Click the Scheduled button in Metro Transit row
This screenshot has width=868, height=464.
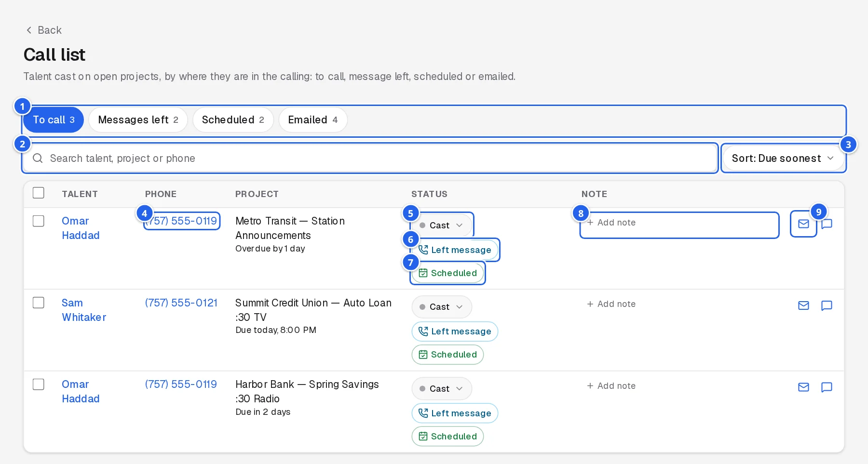coord(448,273)
